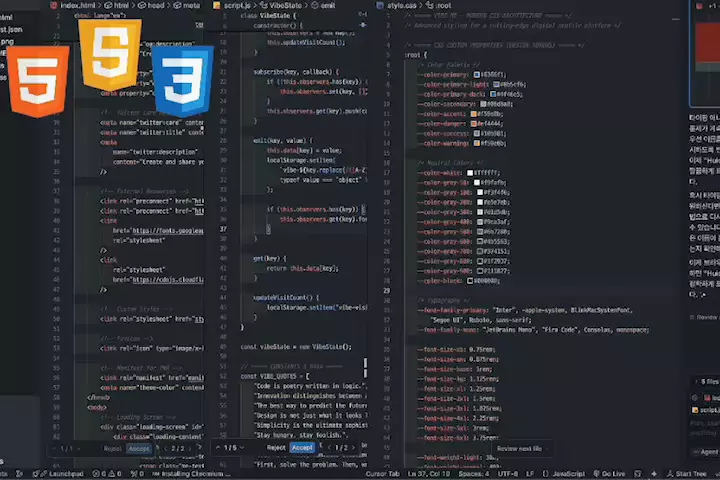Click the chat input field placeholder

706,428
